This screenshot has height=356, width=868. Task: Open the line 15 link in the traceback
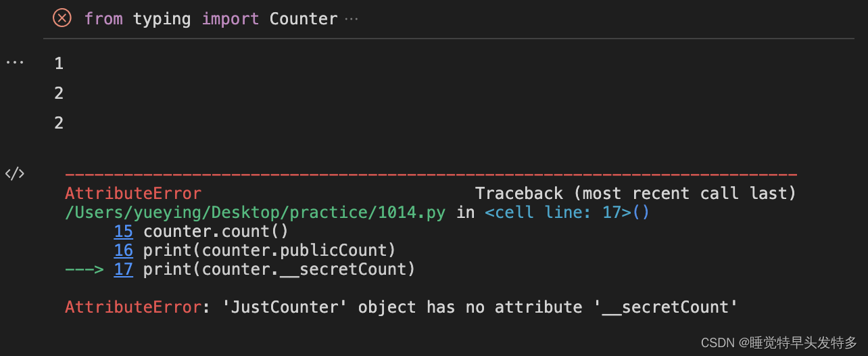(123, 231)
